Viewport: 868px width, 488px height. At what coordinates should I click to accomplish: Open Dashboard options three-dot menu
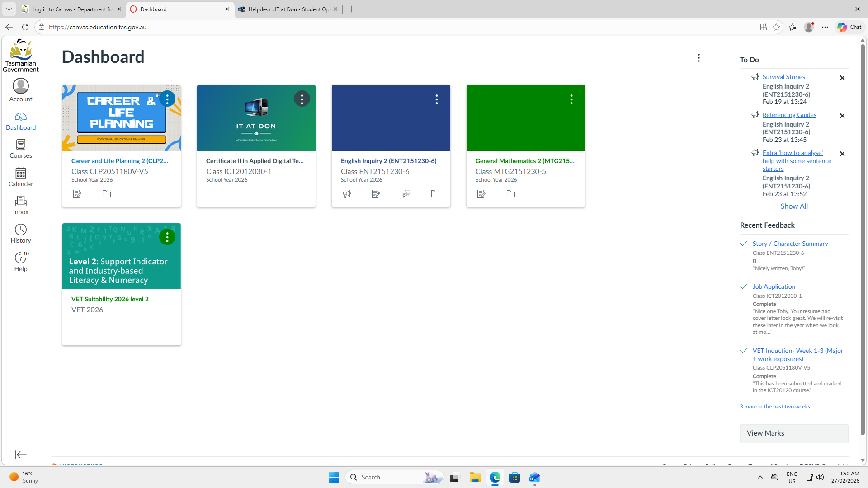coord(699,58)
